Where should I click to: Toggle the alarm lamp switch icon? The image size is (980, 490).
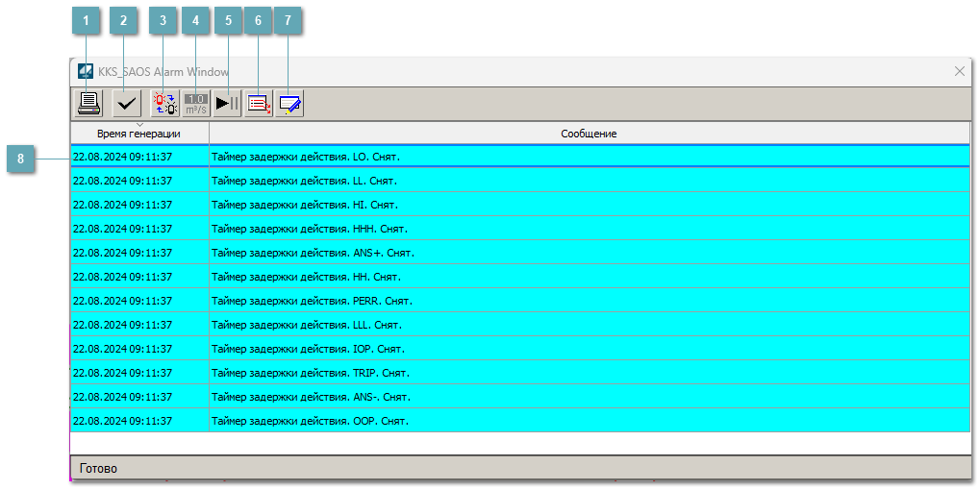point(165,103)
